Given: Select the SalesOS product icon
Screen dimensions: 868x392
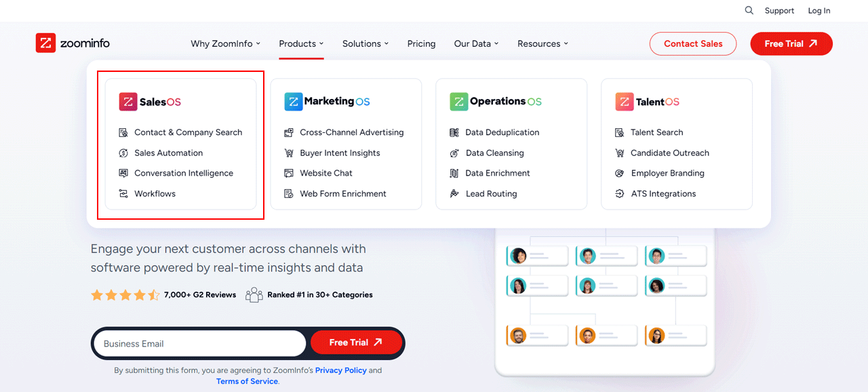Looking at the screenshot, I should click(x=128, y=101).
